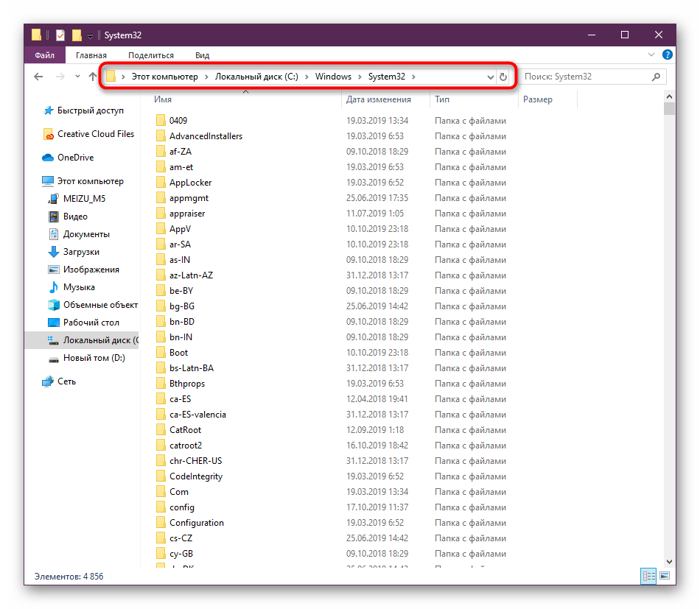Select MEIZU_M5 device in sidebar
This screenshot has width=700, height=609.
tap(77, 199)
